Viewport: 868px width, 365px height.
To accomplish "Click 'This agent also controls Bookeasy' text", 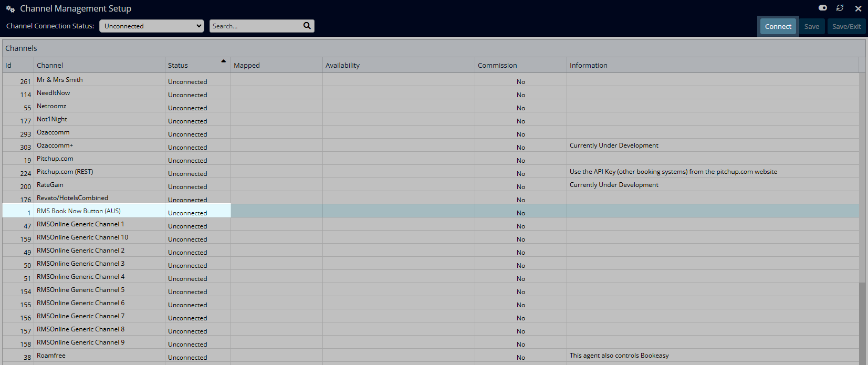I will click(619, 356).
